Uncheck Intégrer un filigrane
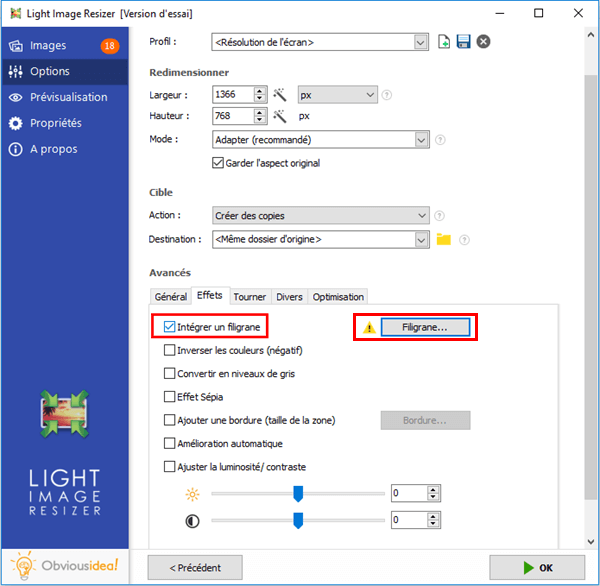The image size is (600, 586). (x=170, y=327)
